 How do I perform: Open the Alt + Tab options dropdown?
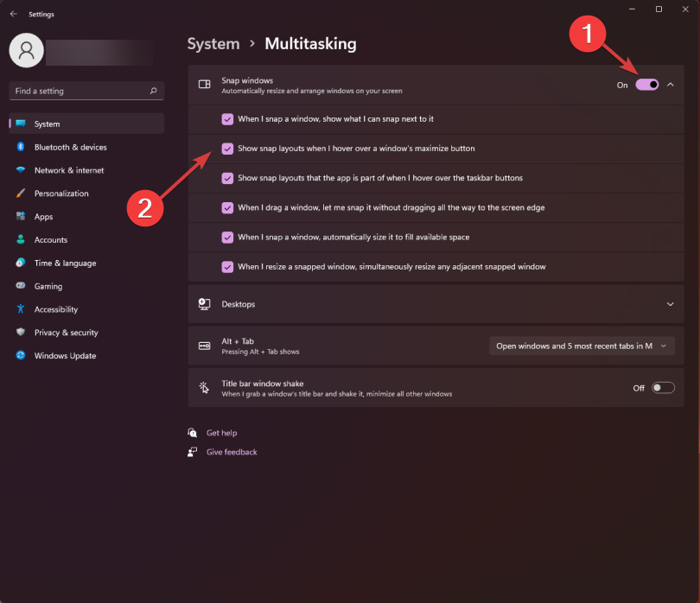[582, 346]
